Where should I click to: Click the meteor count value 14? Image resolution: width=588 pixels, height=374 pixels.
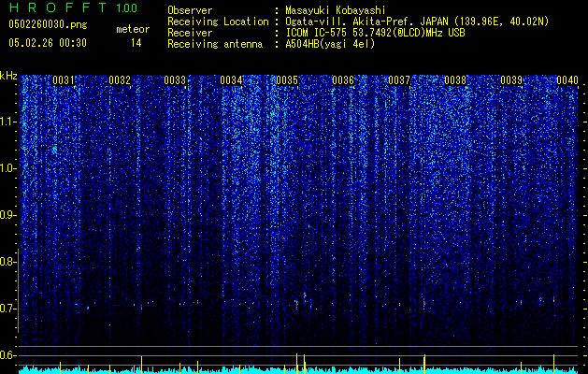136,43
